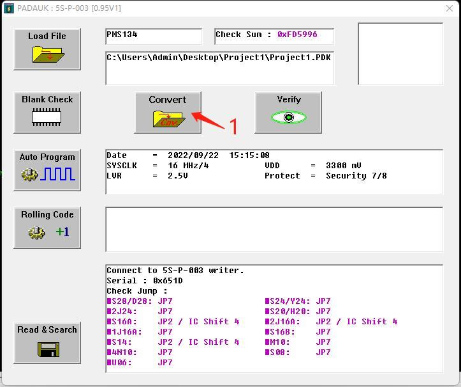Viewport: 461px width, 387px height.
Task: Click 'Connect to 5S-P-003 writer.' log line
Action: (x=175, y=270)
